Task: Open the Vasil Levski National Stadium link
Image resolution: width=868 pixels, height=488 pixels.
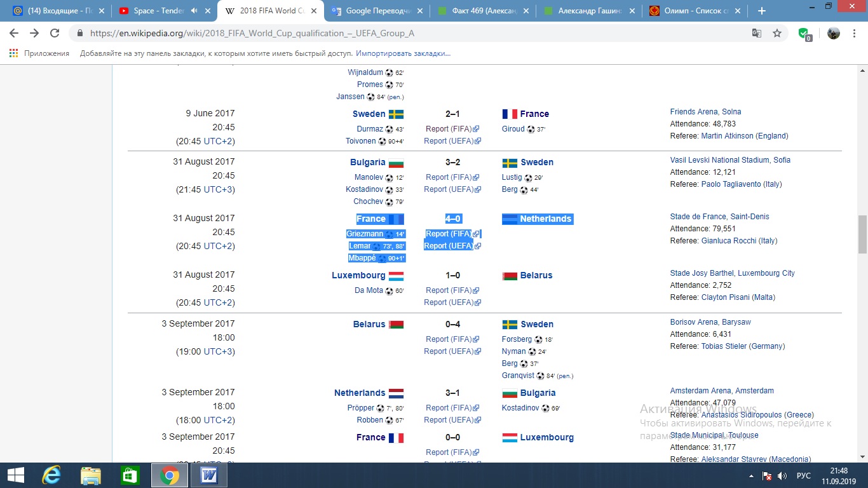Action: (730, 160)
